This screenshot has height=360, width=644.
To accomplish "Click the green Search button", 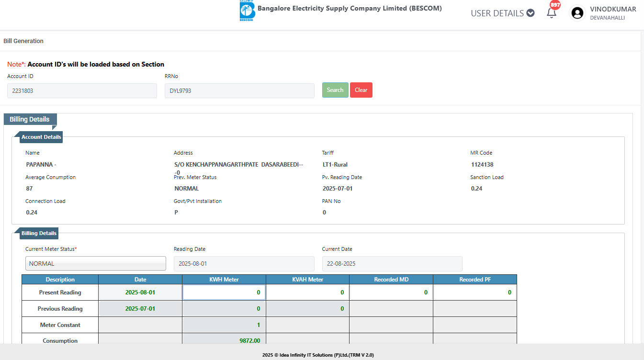I will click(335, 90).
